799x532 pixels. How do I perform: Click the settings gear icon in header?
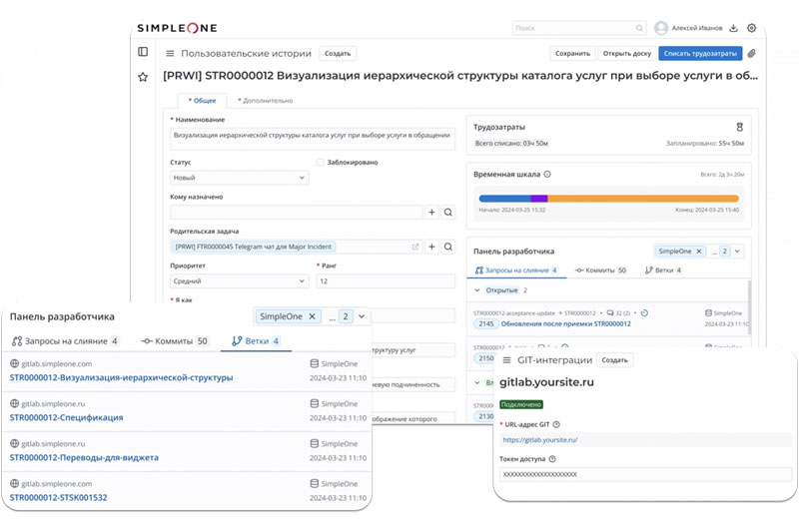click(x=752, y=28)
